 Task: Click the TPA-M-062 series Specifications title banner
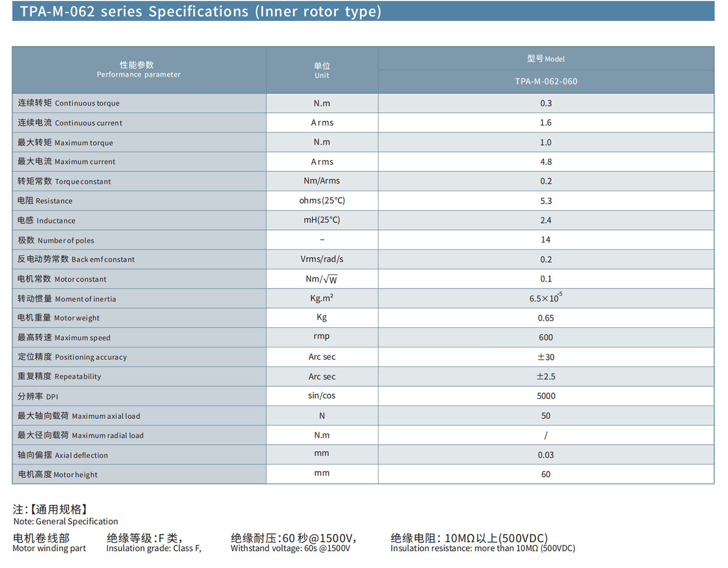[x=201, y=11]
